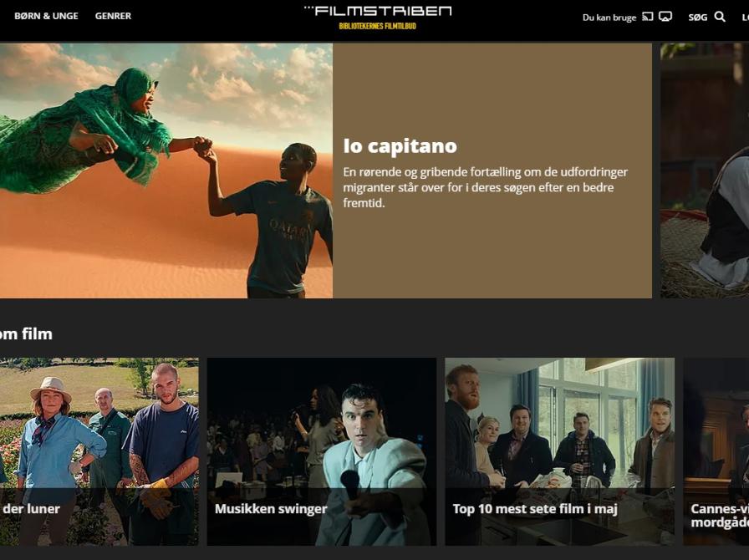This screenshot has height=560, width=749.
Task: Open the Io capitano desert hero image
Action: 166,171
